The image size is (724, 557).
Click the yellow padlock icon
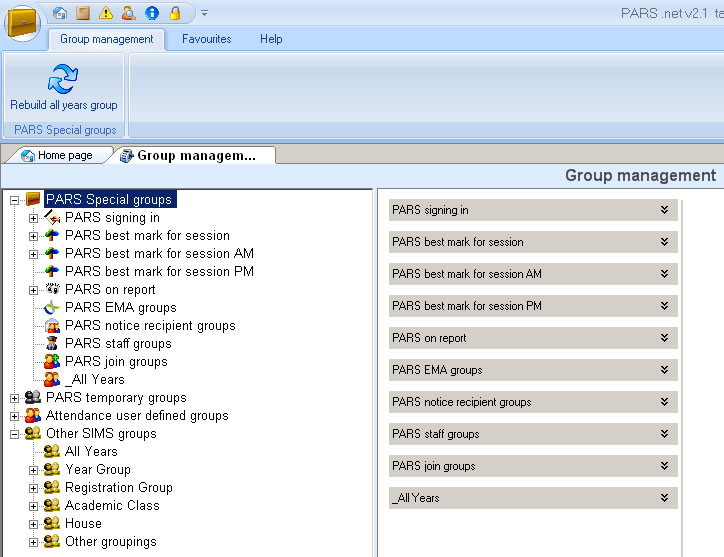pyautogui.click(x=175, y=13)
